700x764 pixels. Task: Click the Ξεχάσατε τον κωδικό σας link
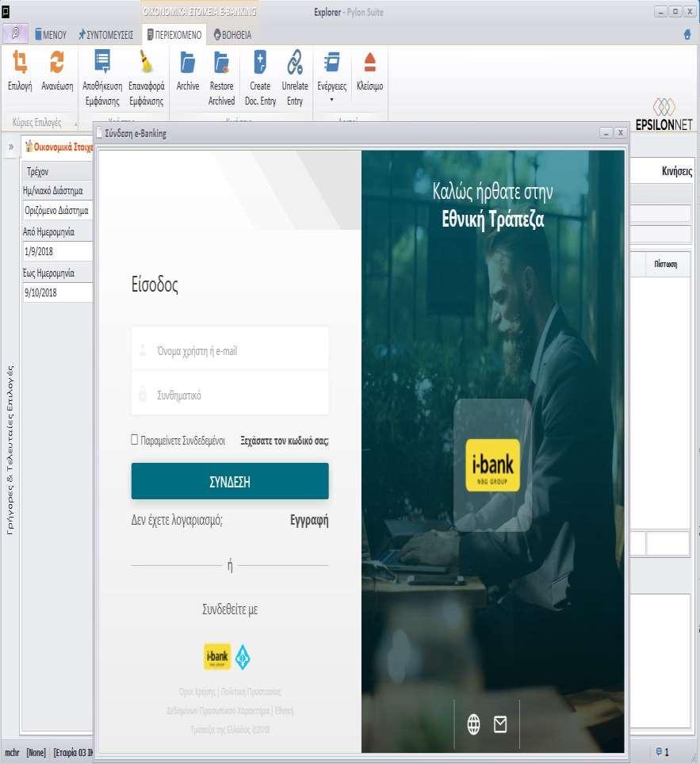click(284, 441)
